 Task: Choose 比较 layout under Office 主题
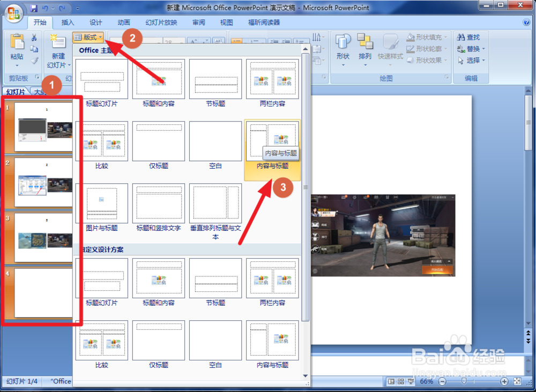101,145
